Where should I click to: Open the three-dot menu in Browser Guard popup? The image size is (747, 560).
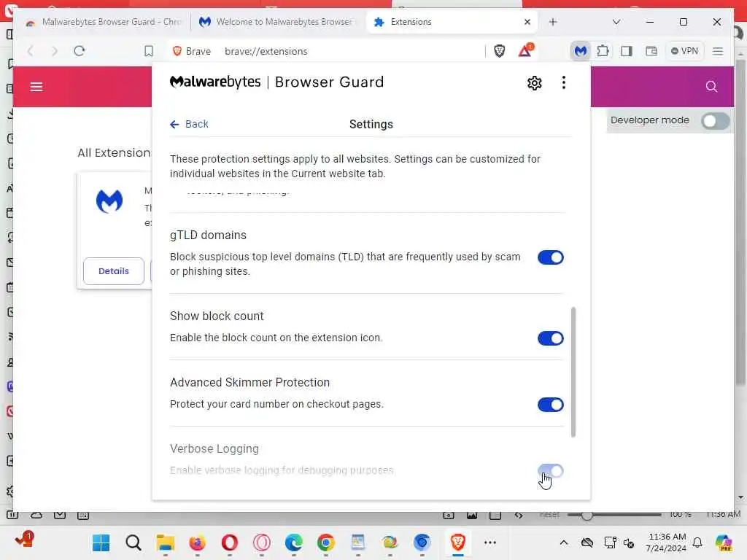pos(564,83)
